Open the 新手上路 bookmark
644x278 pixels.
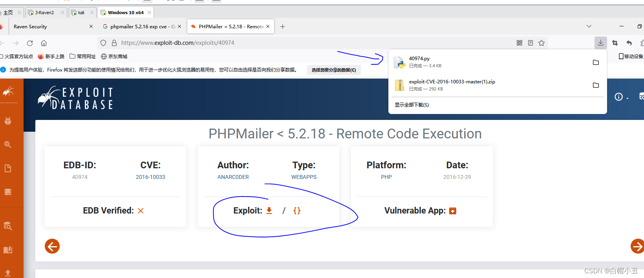(51, 57)
